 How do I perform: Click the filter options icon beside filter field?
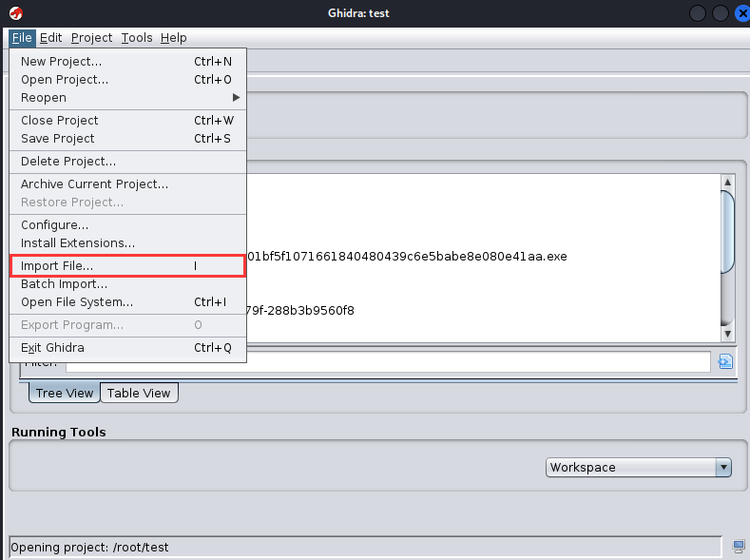pyautogui.click(x=725, y=361)
